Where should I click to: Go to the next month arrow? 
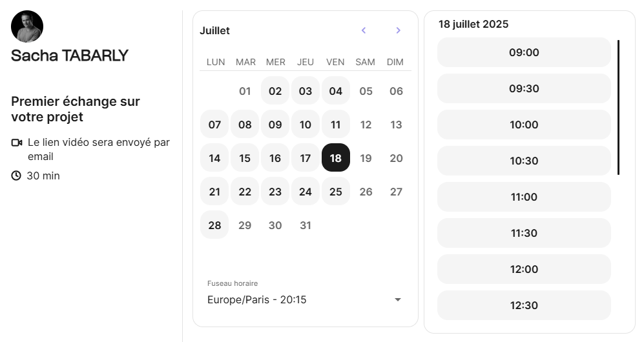(398, 30)
